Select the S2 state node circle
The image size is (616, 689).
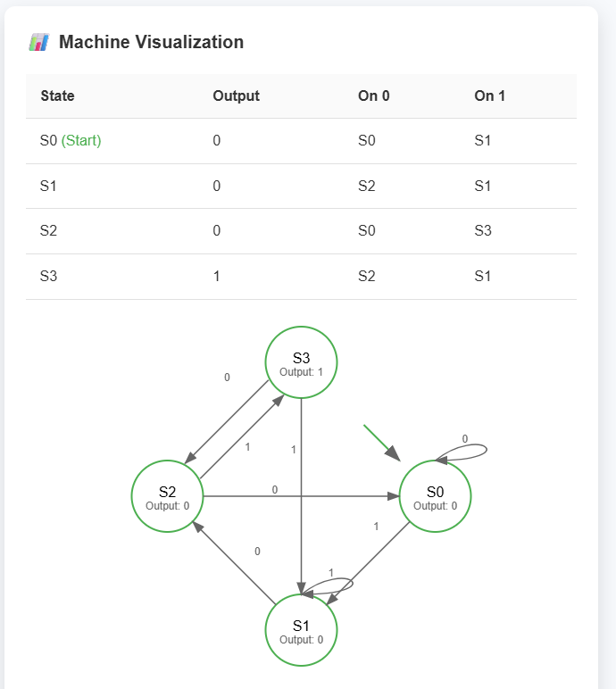167,496
